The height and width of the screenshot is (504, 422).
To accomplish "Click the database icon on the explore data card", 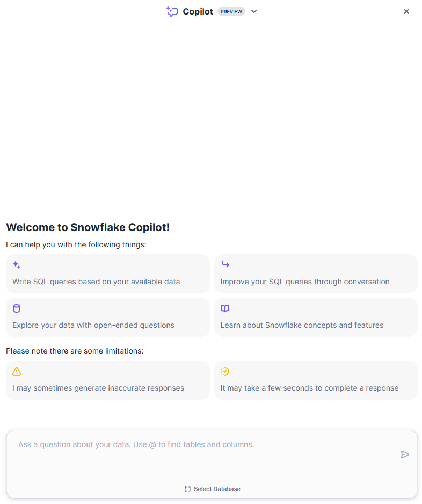I will click(x=16, y=308).
